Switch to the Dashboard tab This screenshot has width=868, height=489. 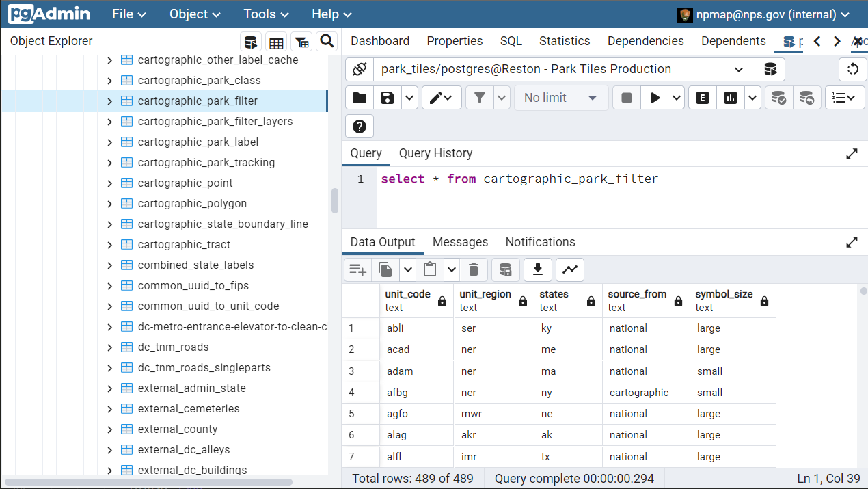(x=380, y=41)
